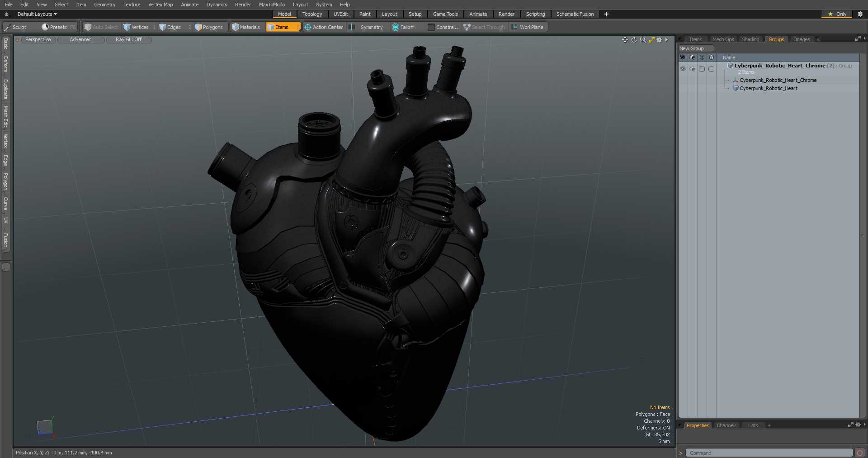Image resolution: width=868 pixels, height=458 pixels.
Task: Toggle Auto Select mode
Action: 101,27
